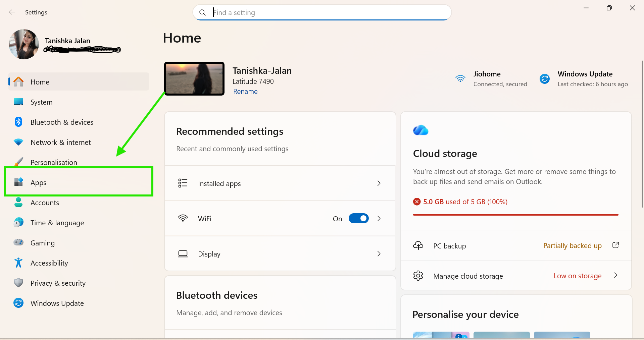The image size is (644, 340).
Task: Click the Rename link
Action: (245, 92)
